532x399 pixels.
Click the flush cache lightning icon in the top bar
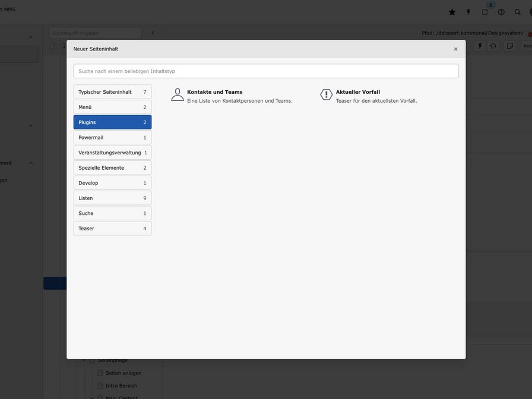(x=468, y=12)
